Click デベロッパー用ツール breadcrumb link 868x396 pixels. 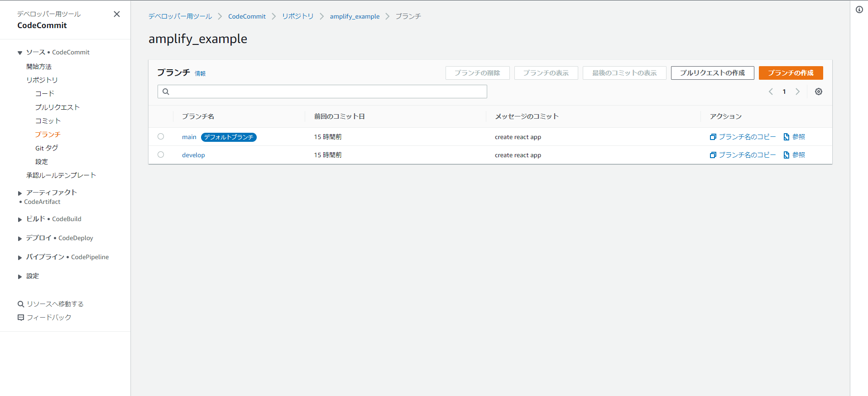(x=180, y=16)
